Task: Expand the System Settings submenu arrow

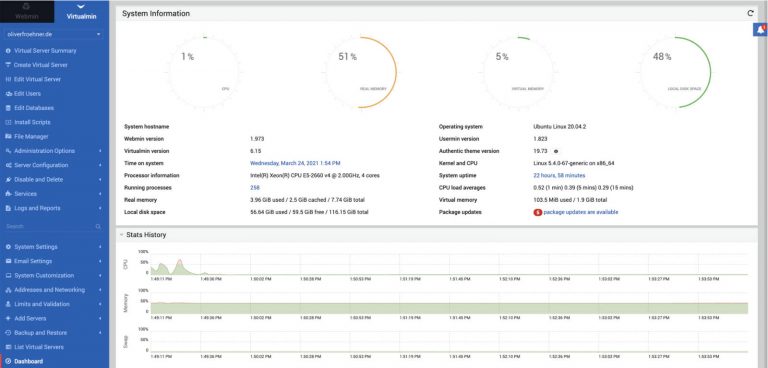Action: pos(100,247)
